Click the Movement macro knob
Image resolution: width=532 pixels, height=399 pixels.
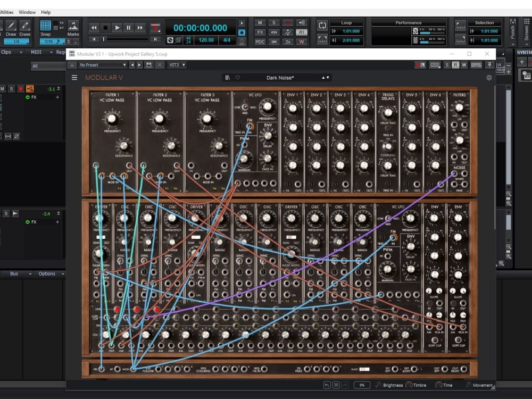point(469,385)
